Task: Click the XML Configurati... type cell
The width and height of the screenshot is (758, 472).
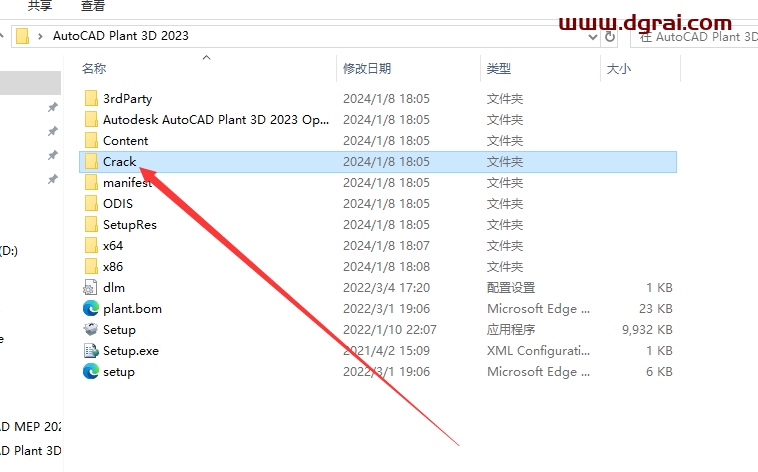Action: (x=539, y=351)
